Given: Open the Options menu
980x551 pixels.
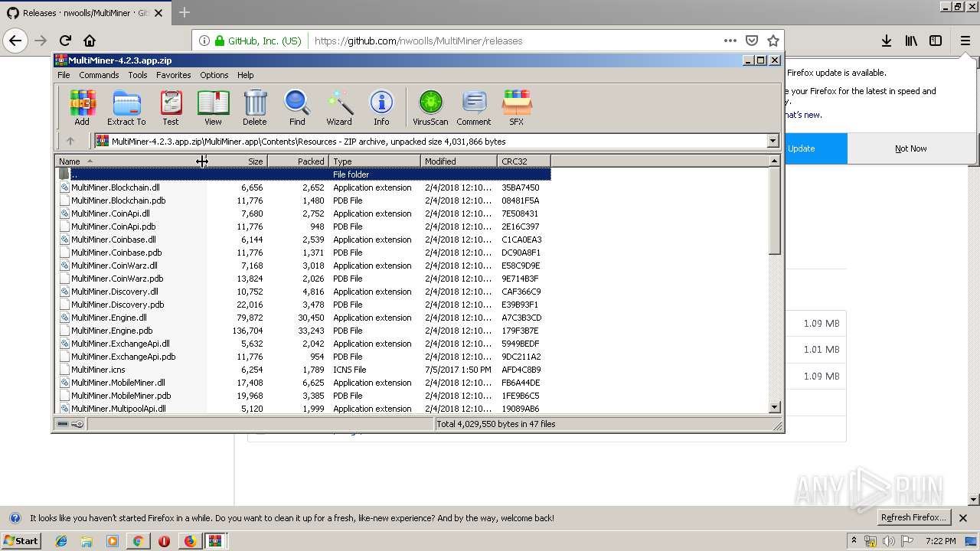Looking at the screenshot, I should click(x=214, y=75).
